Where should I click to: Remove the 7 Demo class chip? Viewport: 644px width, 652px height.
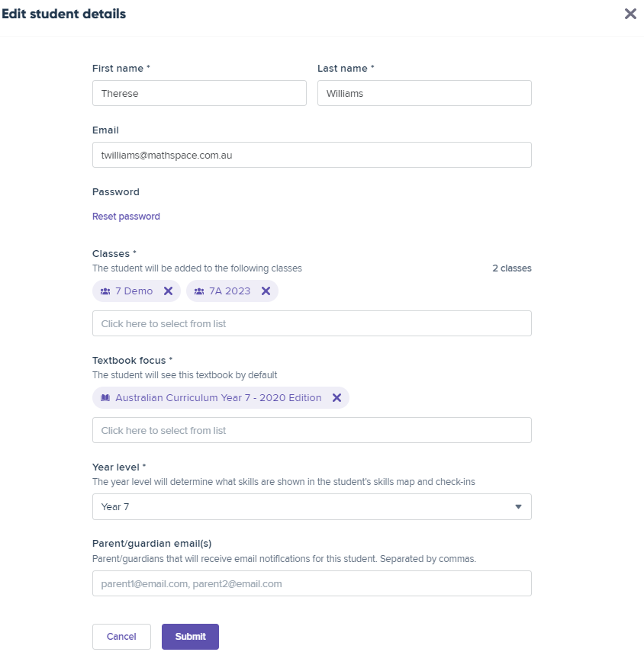click(168, 291)
